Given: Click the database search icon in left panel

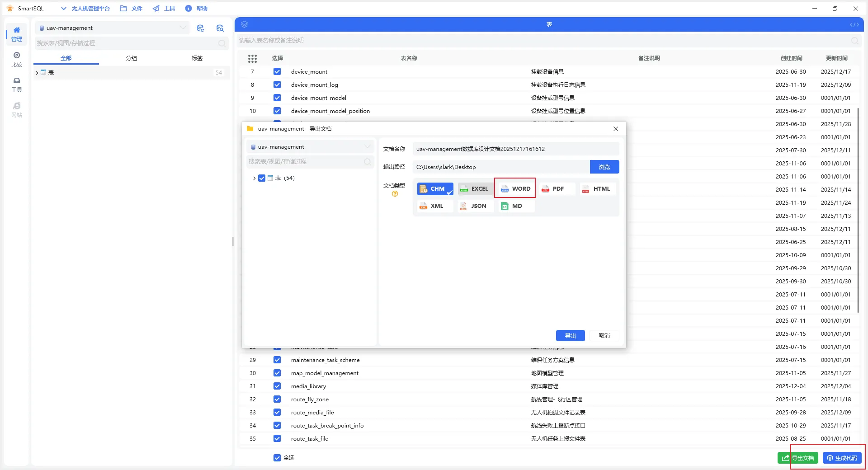Looking at the screenshot, I should point(220,28).
